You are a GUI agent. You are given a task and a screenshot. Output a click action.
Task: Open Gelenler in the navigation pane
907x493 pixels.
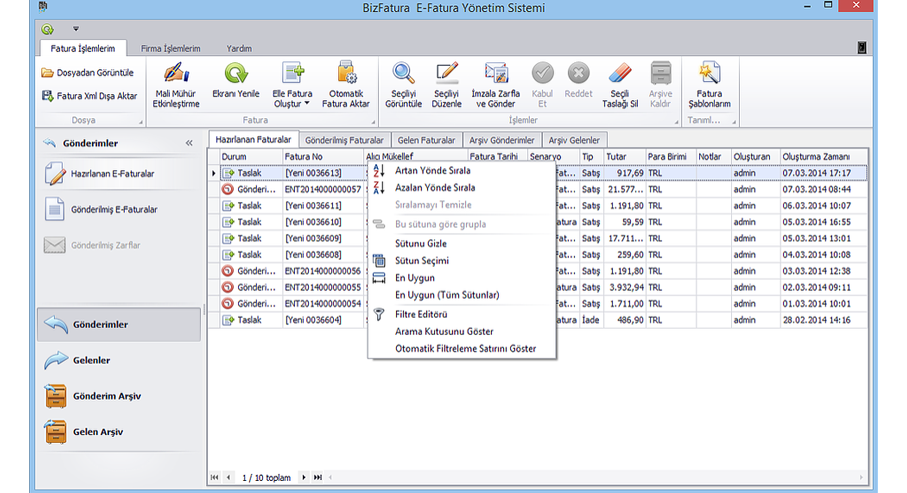[x=91, y=360]
